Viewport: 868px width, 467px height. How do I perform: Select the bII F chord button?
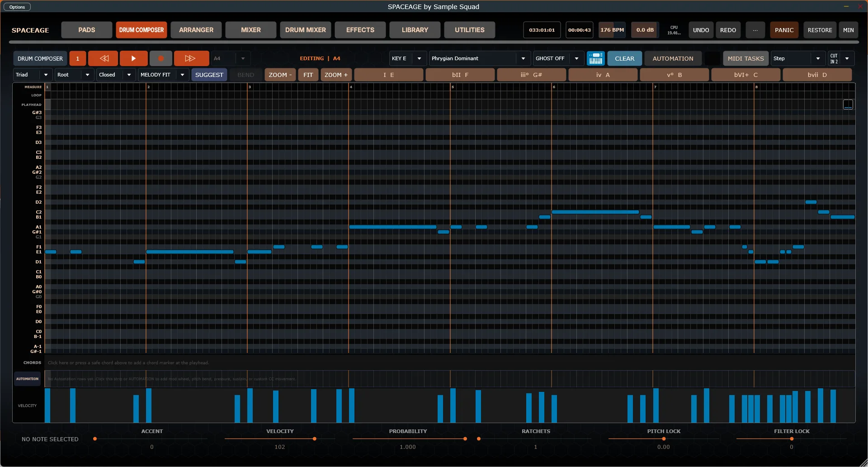[460, 75]
